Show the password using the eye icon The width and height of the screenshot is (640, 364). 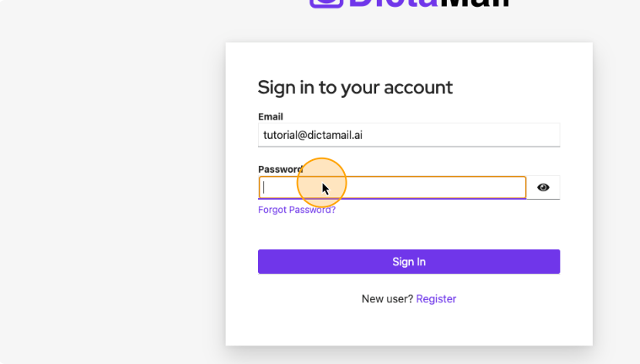tap(543, 187)
